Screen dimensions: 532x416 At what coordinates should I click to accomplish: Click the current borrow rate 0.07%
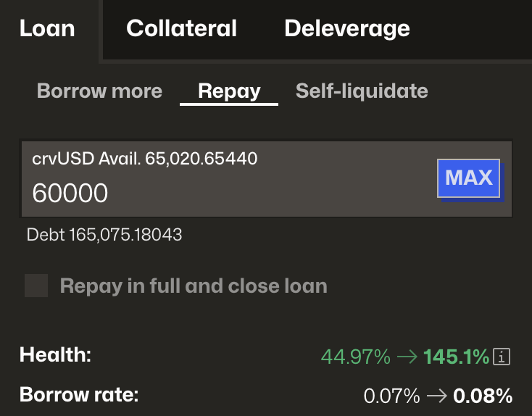[391, 396]
